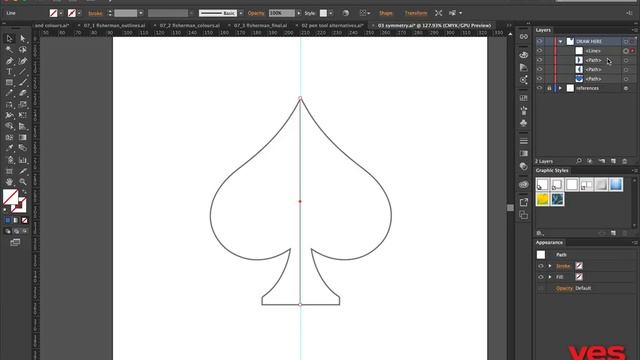Click the Opacity link in control bar
The image size is (640, 360).
pyautogui.click(x=256, y=13)
